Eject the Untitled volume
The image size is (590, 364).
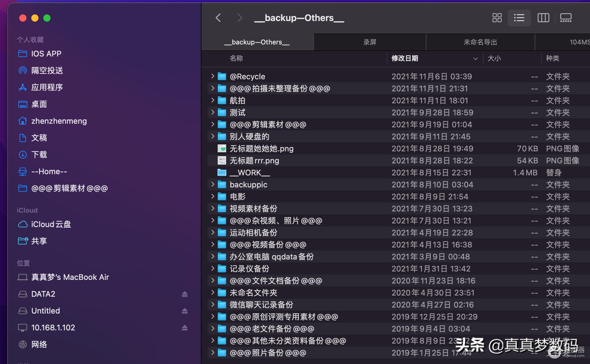pyautogui.click(x=185, y=311)
